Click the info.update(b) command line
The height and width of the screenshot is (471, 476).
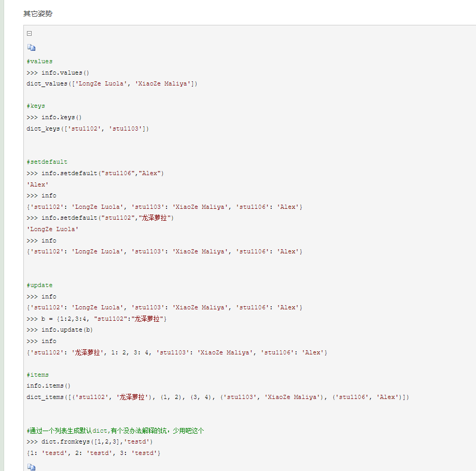click(60, 330)
